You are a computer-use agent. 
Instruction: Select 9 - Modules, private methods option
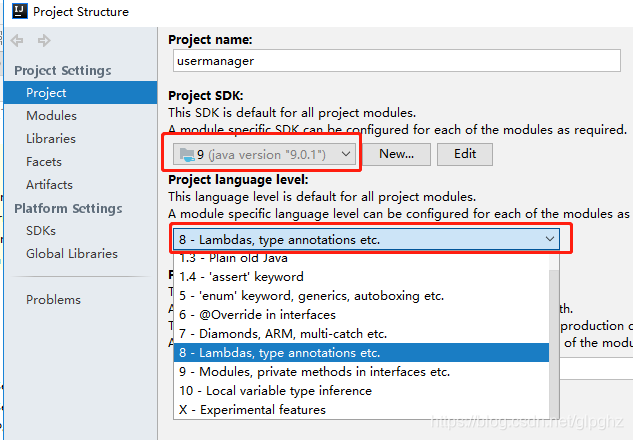click(x=361, y=371)
